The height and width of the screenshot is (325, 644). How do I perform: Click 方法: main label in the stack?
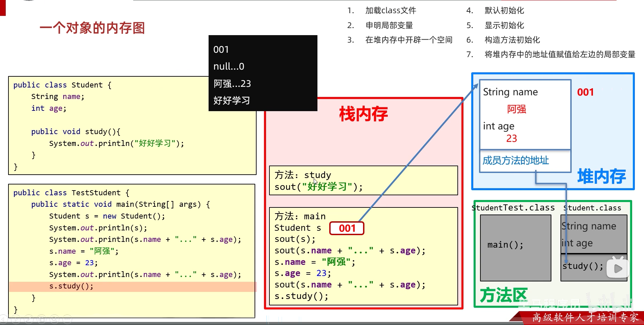300,216
